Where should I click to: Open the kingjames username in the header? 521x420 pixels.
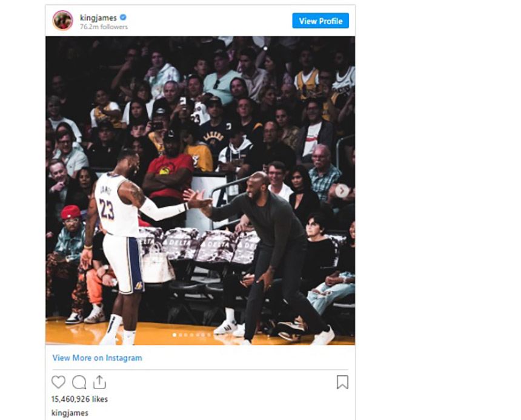click(x=98, y=18)
